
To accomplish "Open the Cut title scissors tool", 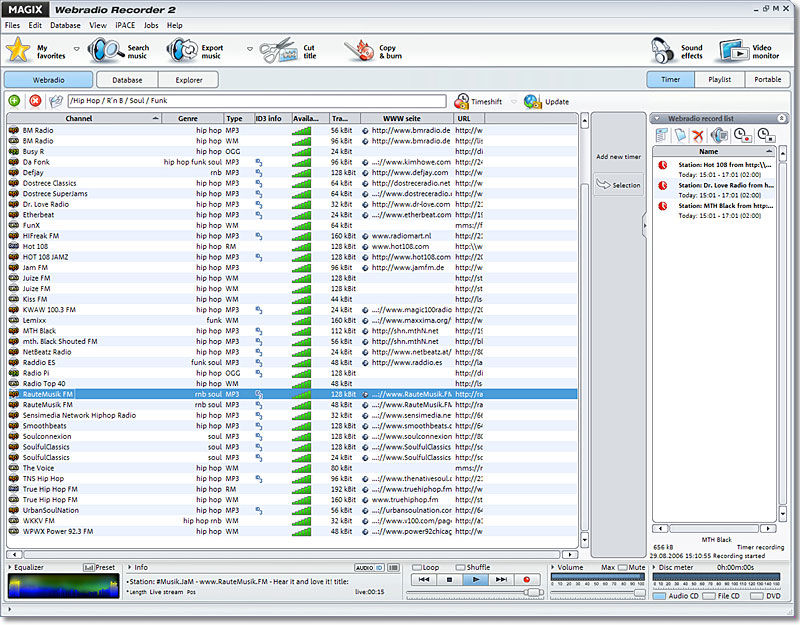I will point(288,51).
